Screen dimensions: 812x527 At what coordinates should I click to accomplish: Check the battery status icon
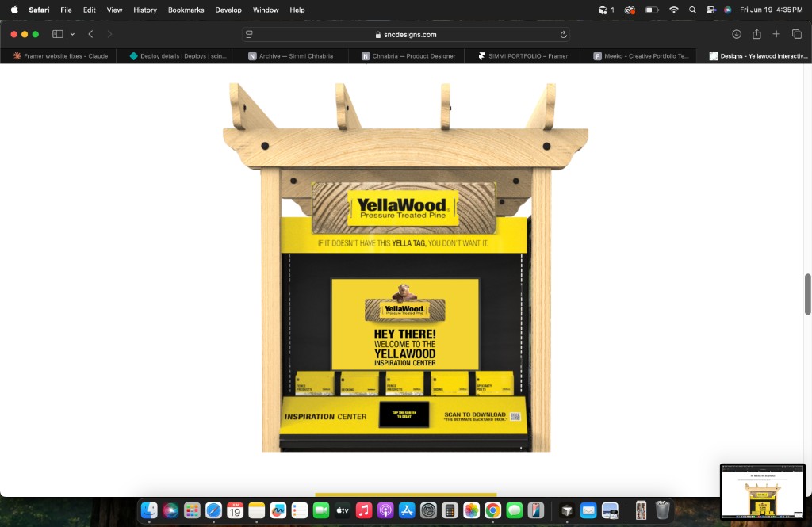tap(652, 10)
